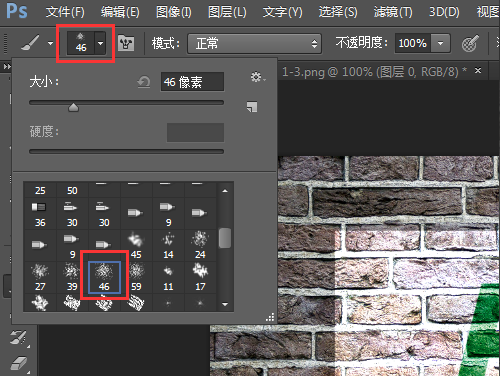Select the Eraser tool

pos(19,364)
